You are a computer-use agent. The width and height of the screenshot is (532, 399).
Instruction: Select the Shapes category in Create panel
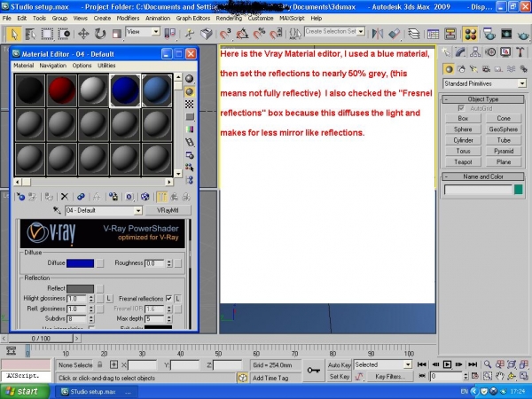(x=461, y=69)
